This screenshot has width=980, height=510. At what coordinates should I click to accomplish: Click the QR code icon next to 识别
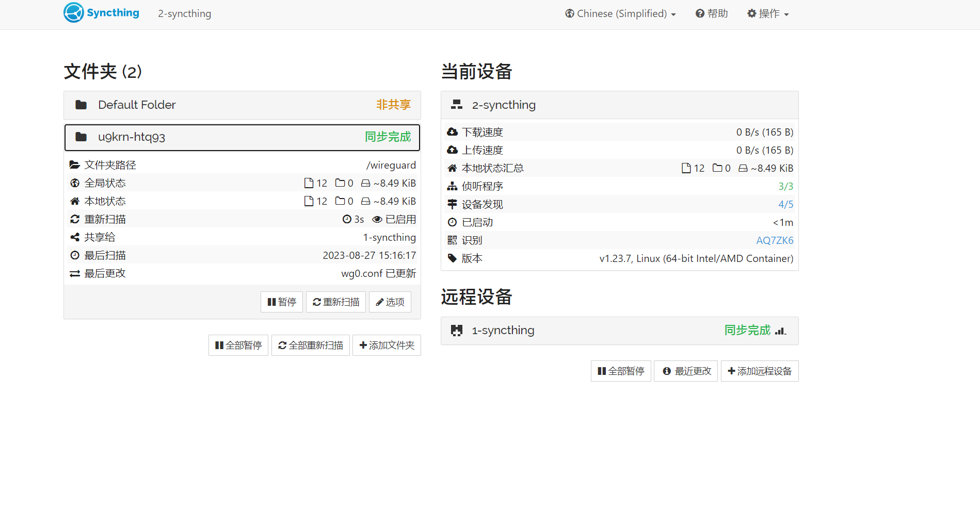pos(453,240)
